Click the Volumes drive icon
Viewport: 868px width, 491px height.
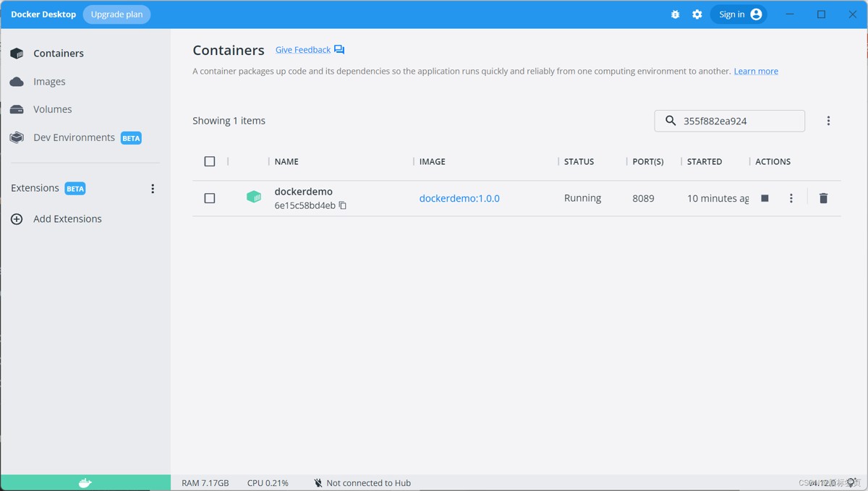pyautogui.click(x=17, y=109)
